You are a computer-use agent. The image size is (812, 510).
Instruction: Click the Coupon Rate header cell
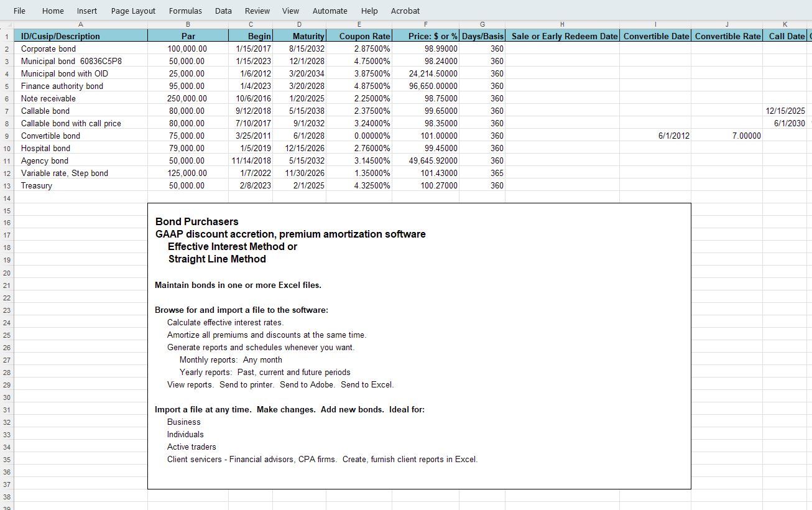point(359,36)
